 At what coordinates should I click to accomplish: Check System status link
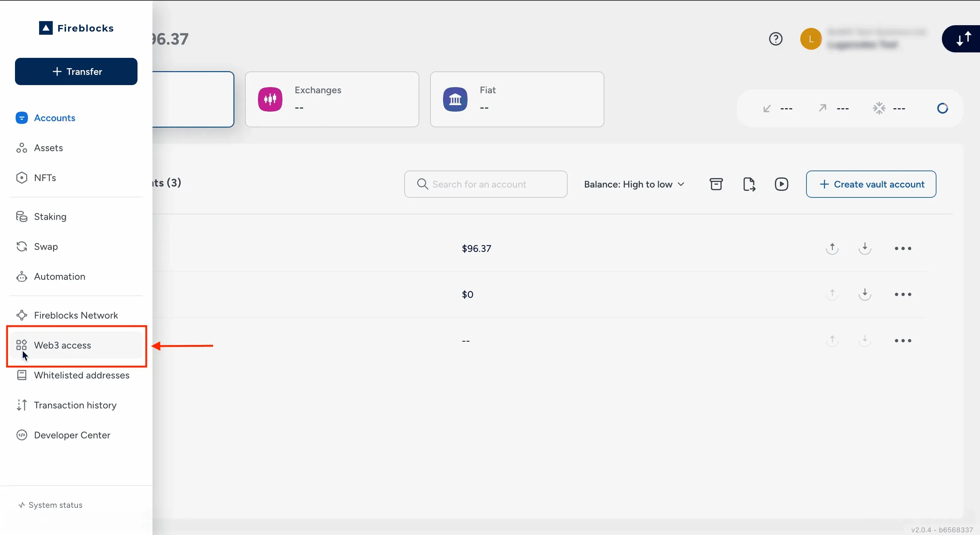point(50,505)
